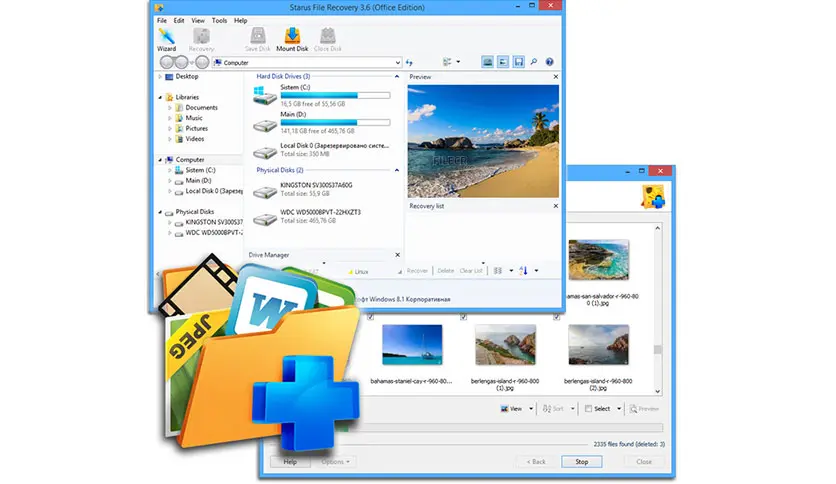Select the berlengas-island (1).jpg thumbnail
836x484 pixels.
tap(504, 344)
